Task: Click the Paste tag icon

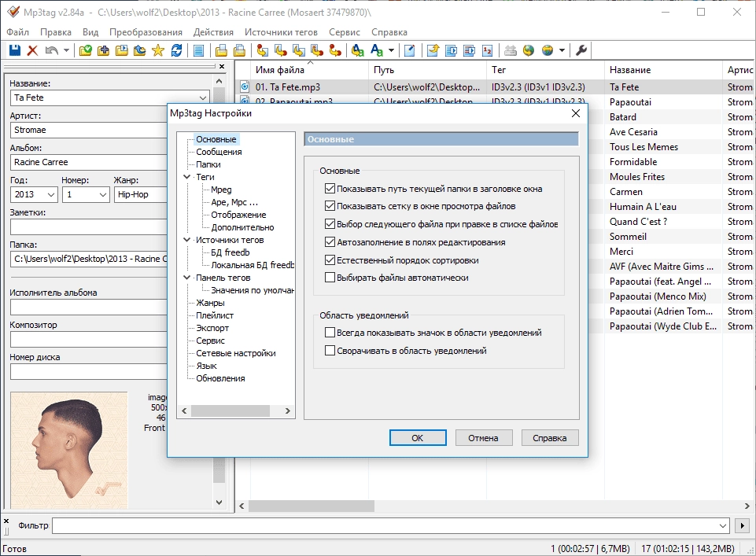Action: [x=239, y=50]
